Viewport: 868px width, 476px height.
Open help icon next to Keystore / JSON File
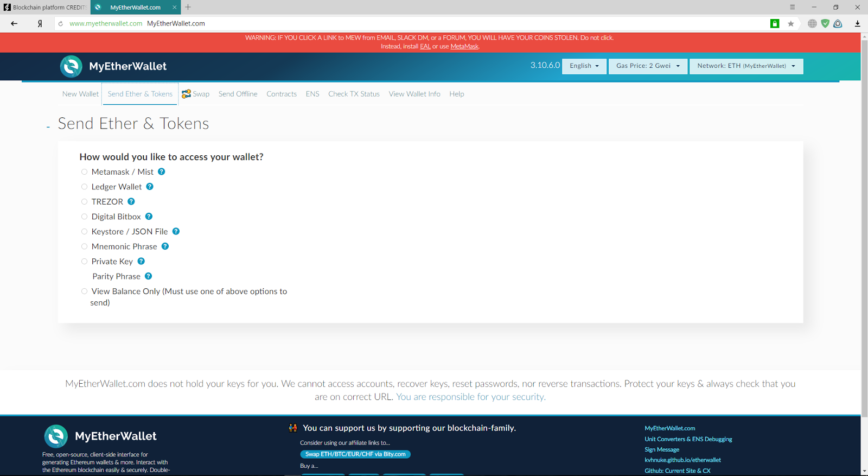tap(176, 231)
